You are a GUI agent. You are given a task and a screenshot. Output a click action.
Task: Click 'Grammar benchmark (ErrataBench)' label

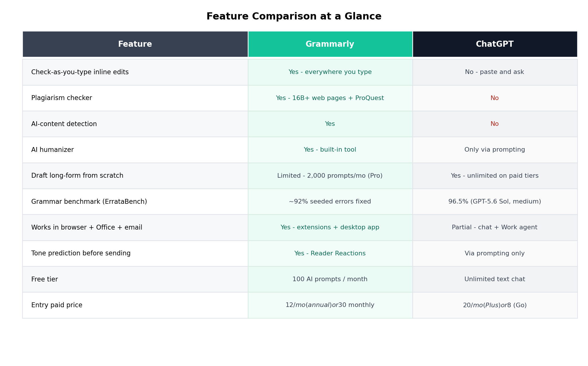89,201
